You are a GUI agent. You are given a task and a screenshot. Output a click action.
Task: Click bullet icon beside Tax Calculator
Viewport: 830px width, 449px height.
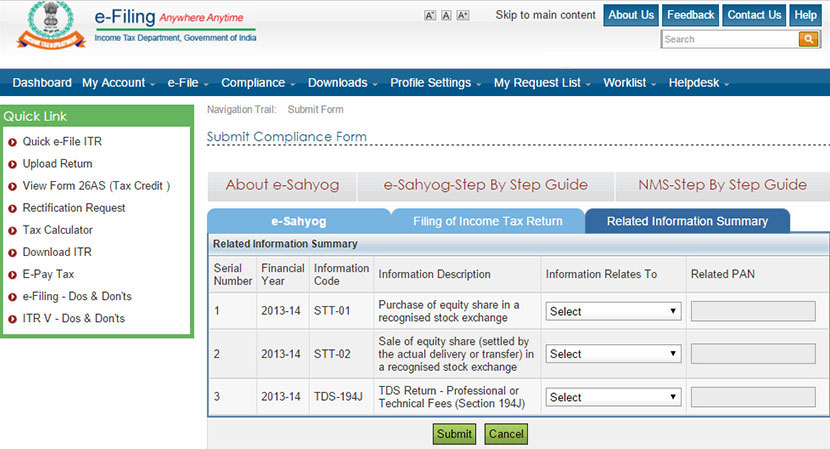[12, 231]
